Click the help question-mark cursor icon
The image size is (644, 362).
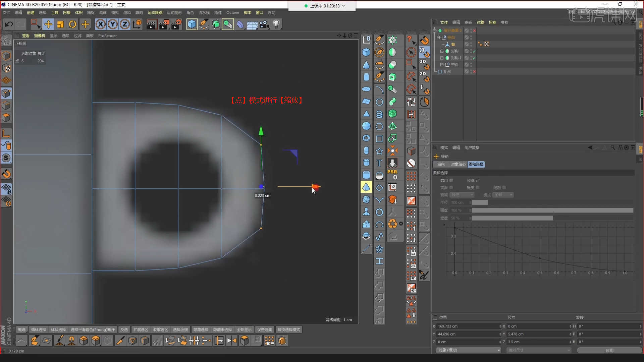click(411, 40)
